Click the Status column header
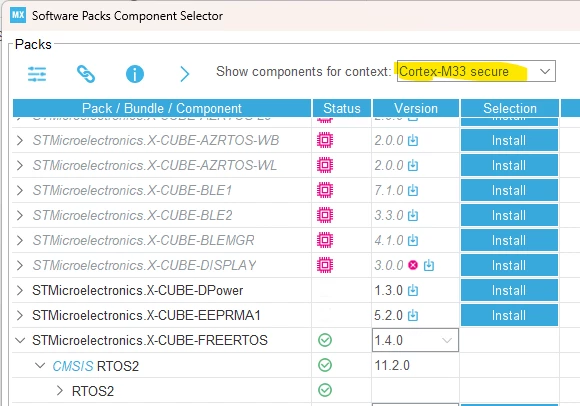Image resolution: width=580 pixels, height=406 pixels. tap(342, 108)
